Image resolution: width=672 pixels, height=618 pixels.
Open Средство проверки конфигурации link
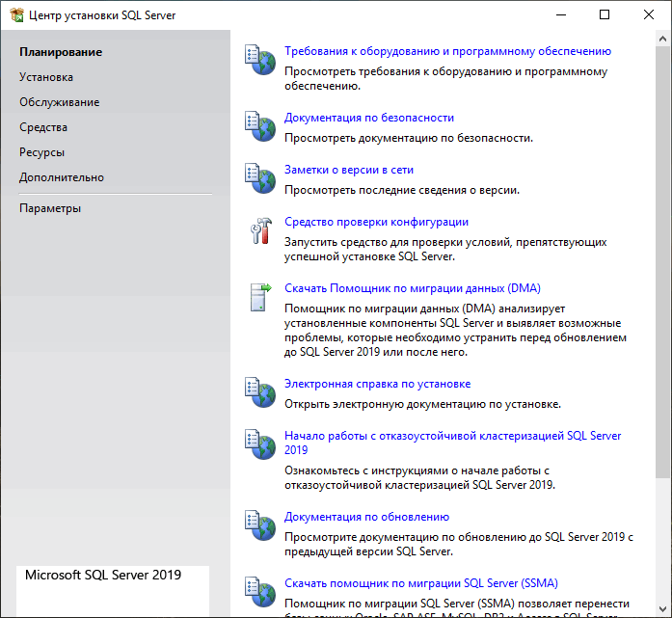coord(376,222)
